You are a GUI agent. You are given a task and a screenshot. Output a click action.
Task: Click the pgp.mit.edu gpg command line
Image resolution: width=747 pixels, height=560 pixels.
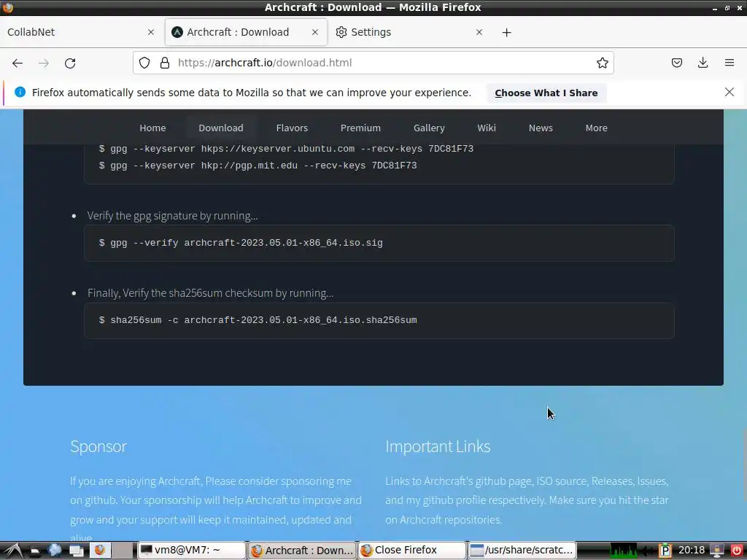point(258,166)
